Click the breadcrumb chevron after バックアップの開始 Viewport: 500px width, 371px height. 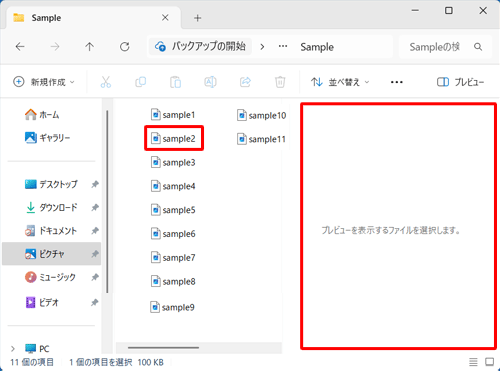point(262,47)
